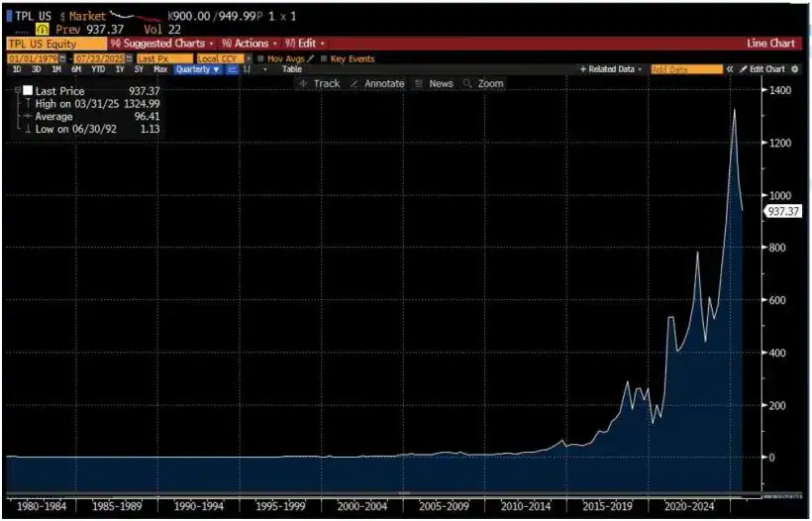This screenshot has width=812, height=521.
Task: Toggle the Key Events checkbox
Action: [x=324, y=58]
